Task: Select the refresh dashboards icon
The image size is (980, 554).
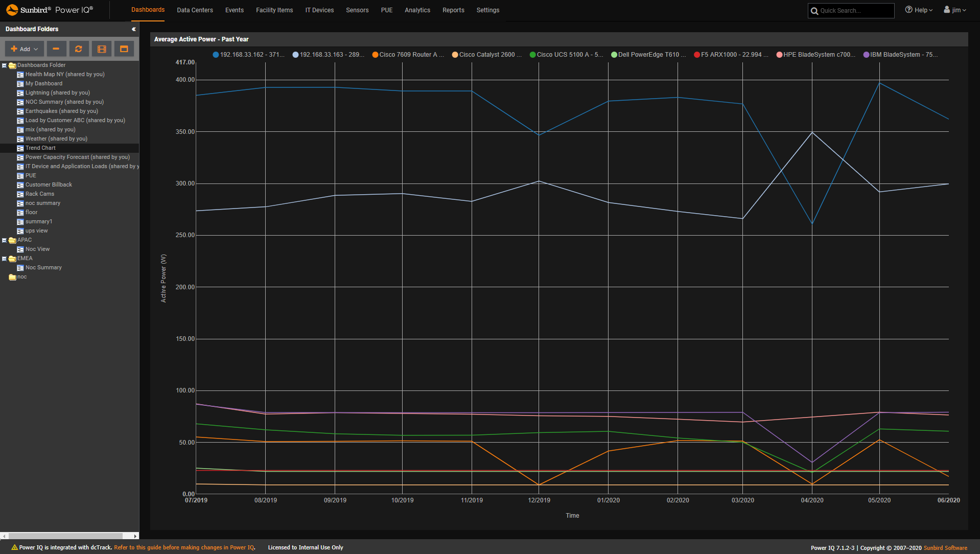Action: point(79,49)
